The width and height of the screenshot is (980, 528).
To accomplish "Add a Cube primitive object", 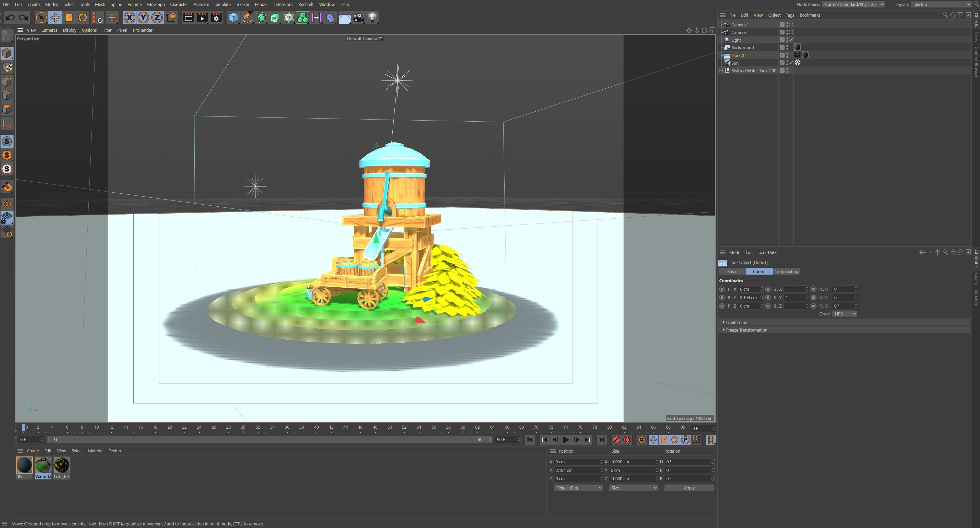I will click(234, 18).
